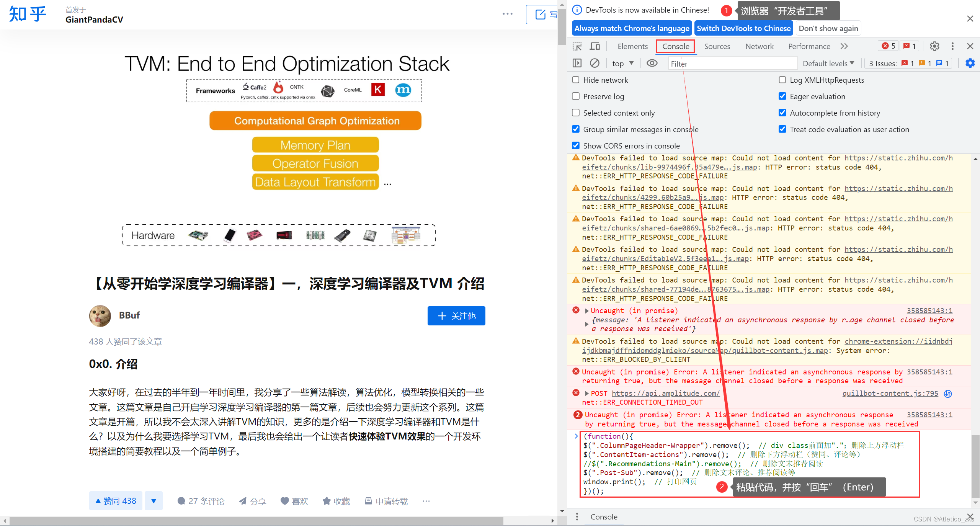Viewport: 980px width, 526px height.
Task: Toggle Show CORS errors in console
Action: (576, 145)
